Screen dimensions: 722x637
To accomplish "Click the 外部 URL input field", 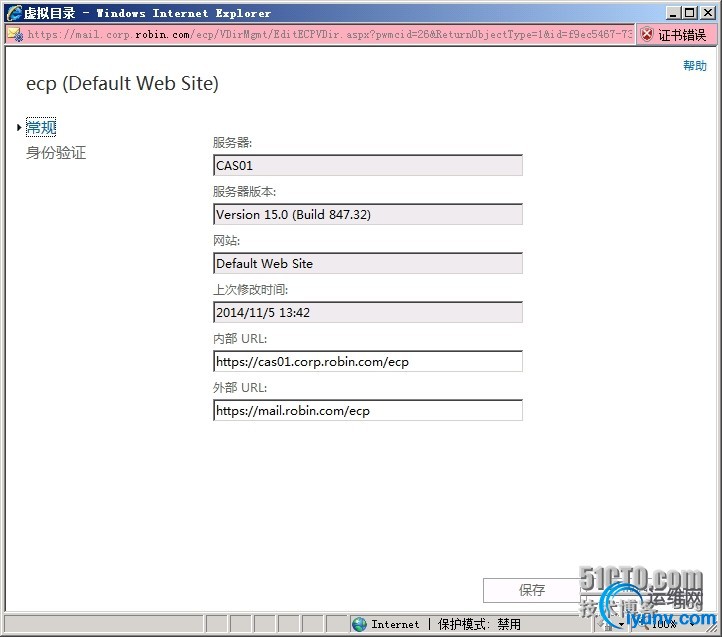I will coord(368,410).
